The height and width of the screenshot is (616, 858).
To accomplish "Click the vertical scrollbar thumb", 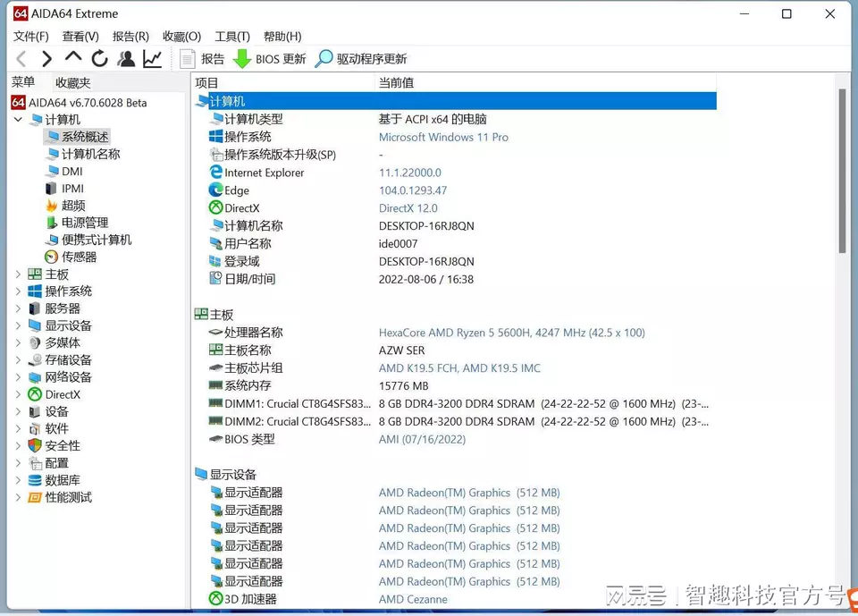I will (842, 170).
